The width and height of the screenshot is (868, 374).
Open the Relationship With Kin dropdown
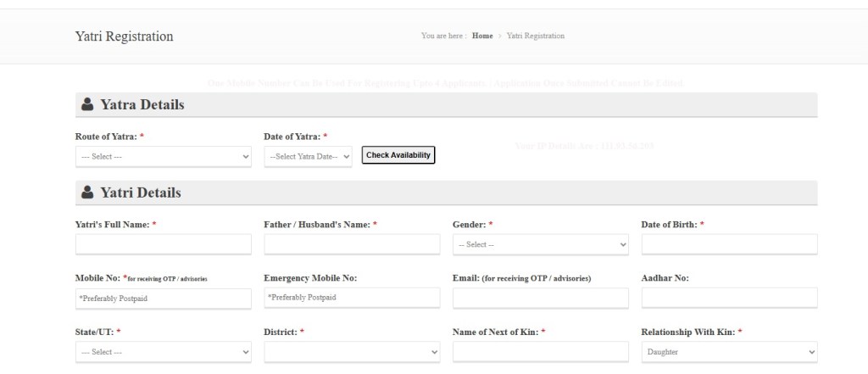coord(729,352)
